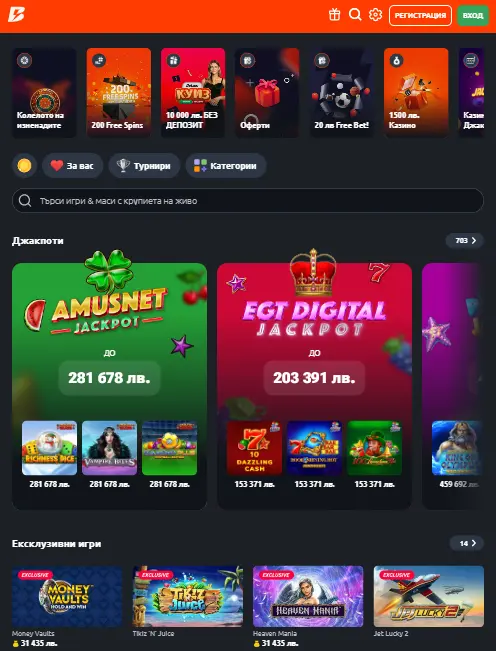Switch to the Турнири tab
The height and width of the screenshot is (651, 496).
(144, 166)
